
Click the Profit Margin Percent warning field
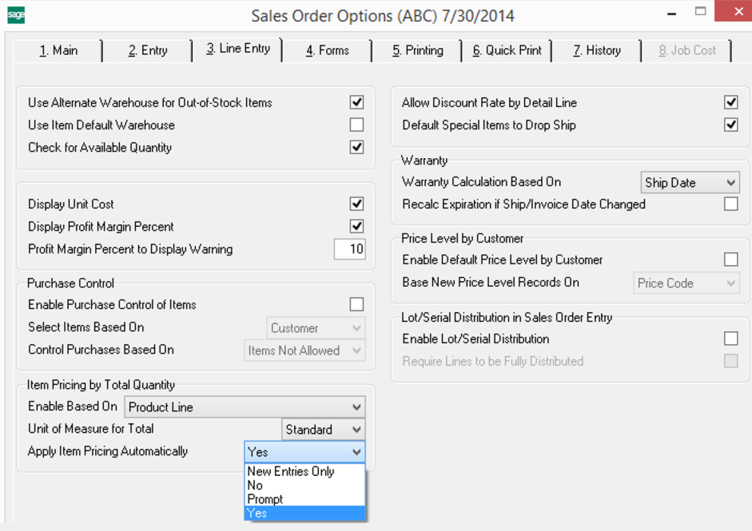click(x=349, y=249)
